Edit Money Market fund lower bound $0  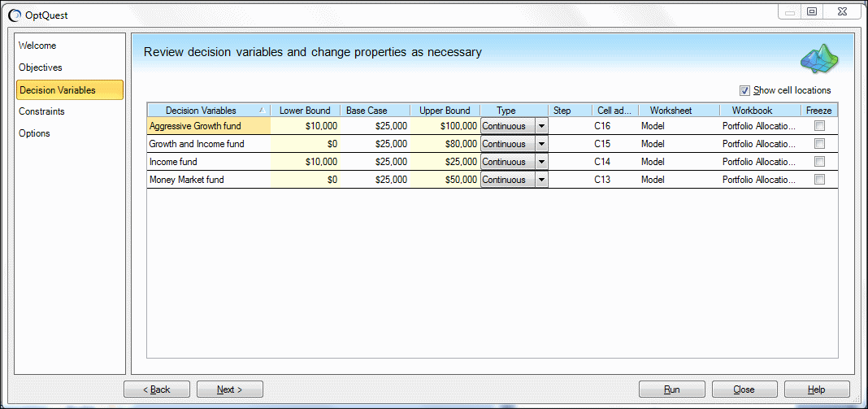(305, 180)
